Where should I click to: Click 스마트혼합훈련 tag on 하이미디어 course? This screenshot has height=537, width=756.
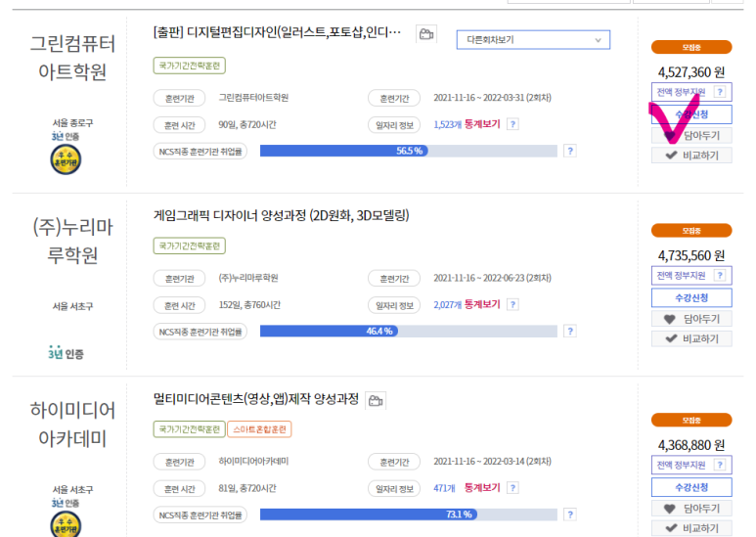[259, 429]
